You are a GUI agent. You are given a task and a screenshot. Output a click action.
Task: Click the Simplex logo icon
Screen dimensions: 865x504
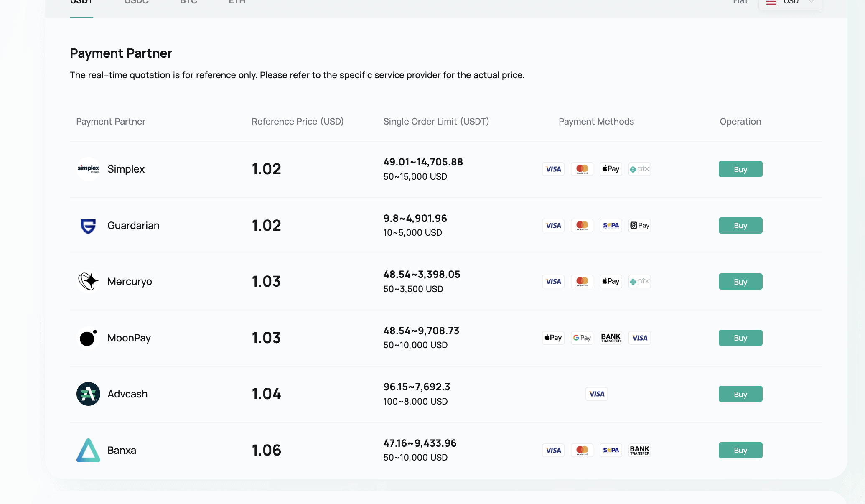88,169
